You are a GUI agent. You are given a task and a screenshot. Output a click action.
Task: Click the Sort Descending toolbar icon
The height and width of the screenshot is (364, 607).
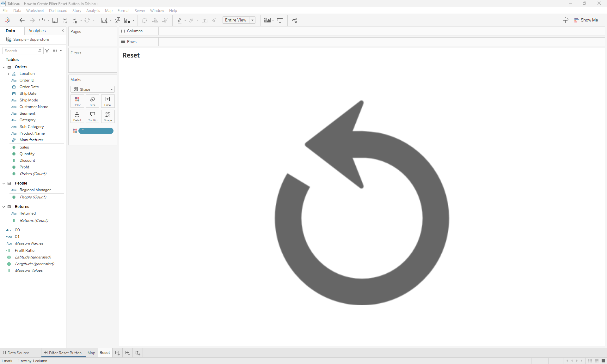pos(165,20)
